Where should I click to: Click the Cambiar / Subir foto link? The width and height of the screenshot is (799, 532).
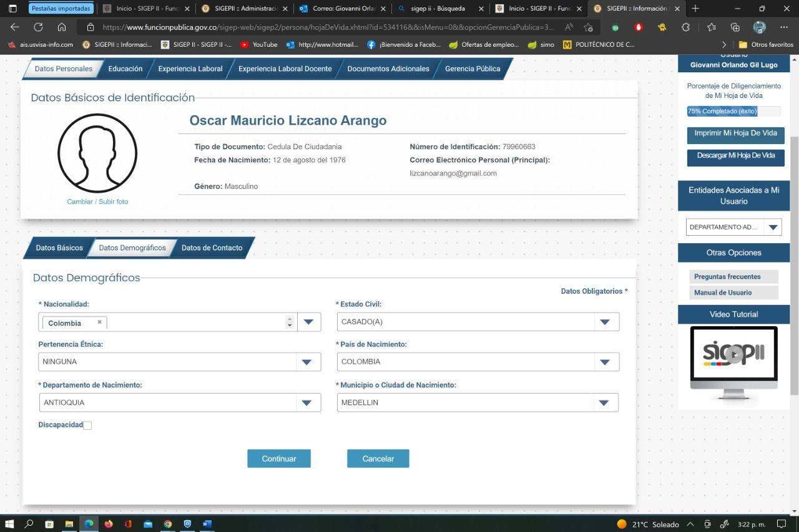click(x=97, y=201)
